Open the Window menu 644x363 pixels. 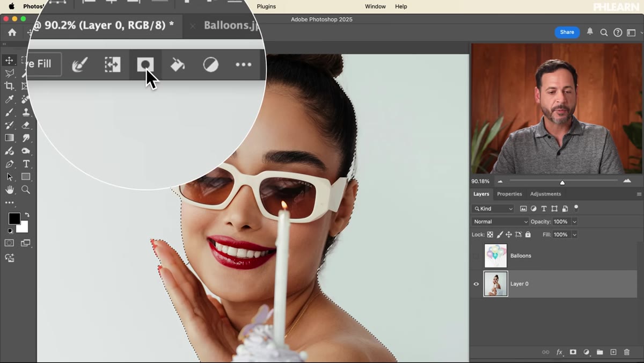(x=375, y=6)
